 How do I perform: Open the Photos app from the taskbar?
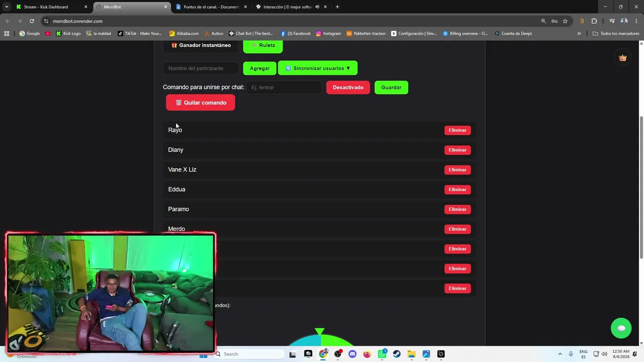[x=426, y=354]
